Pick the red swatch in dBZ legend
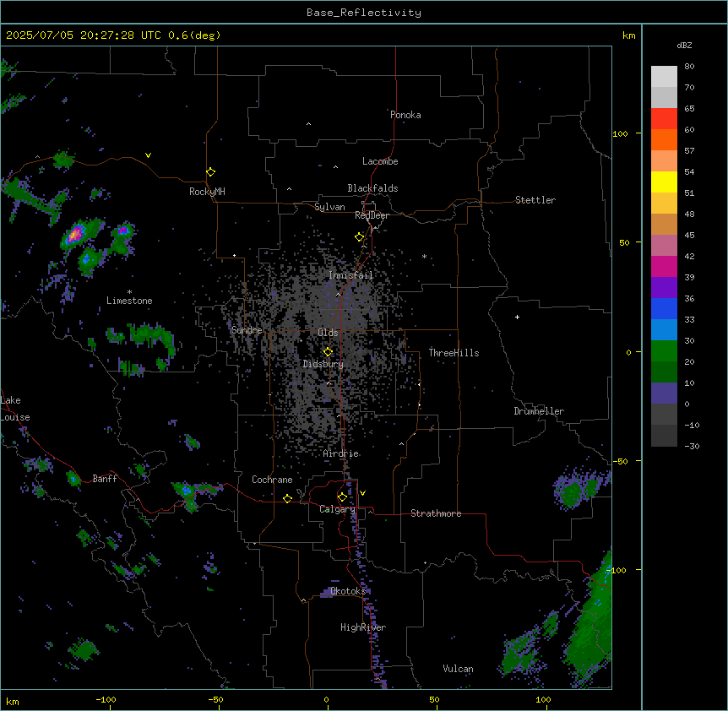 point(664,118)
